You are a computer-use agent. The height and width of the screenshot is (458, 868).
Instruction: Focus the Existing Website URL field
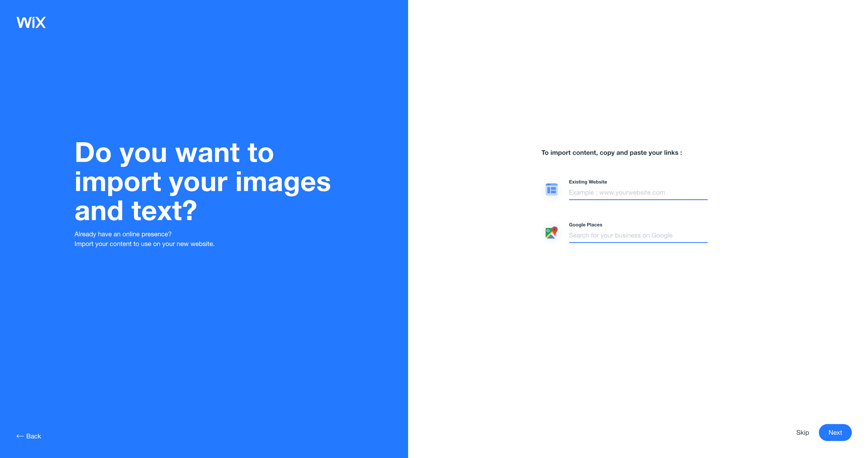[637, 192]
